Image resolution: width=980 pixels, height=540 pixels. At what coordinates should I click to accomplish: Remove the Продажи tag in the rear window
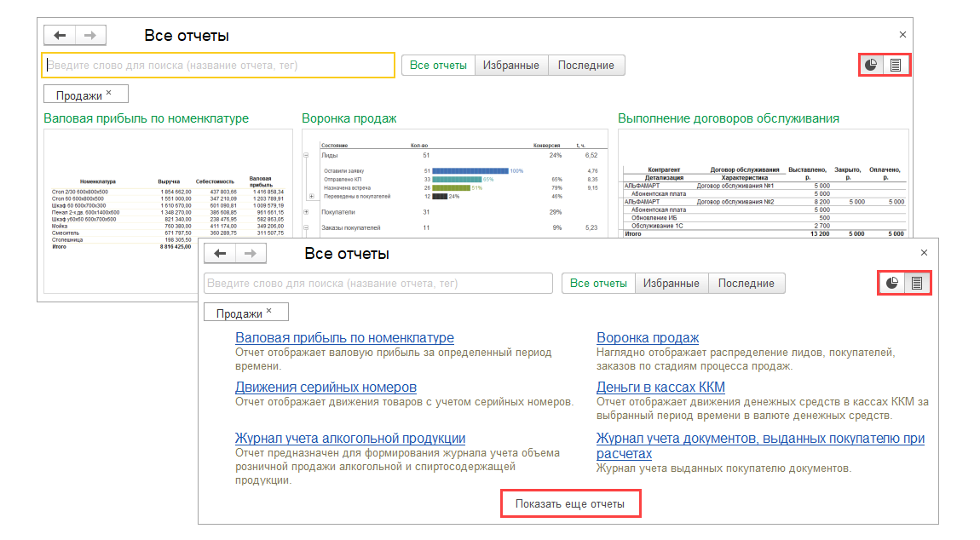(x=109, y=93)
